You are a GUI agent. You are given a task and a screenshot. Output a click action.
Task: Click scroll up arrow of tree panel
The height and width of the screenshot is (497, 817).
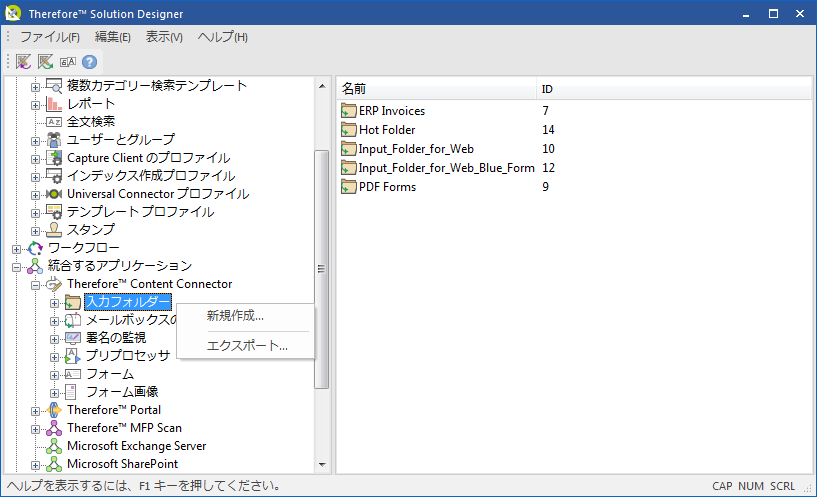(322, 85)
